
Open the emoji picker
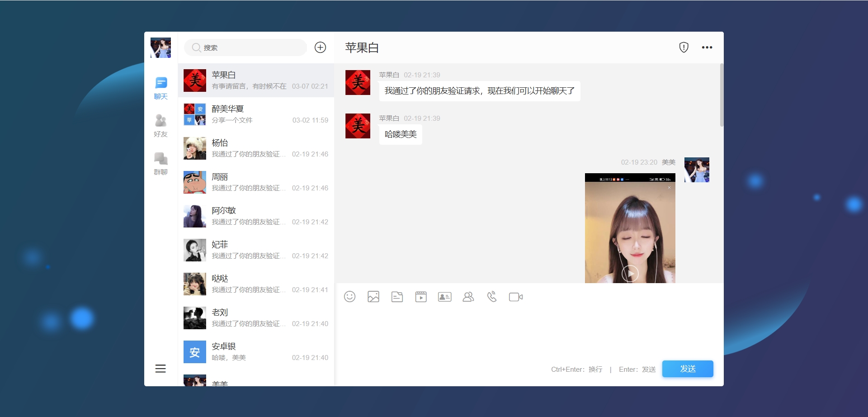(350, 297)
